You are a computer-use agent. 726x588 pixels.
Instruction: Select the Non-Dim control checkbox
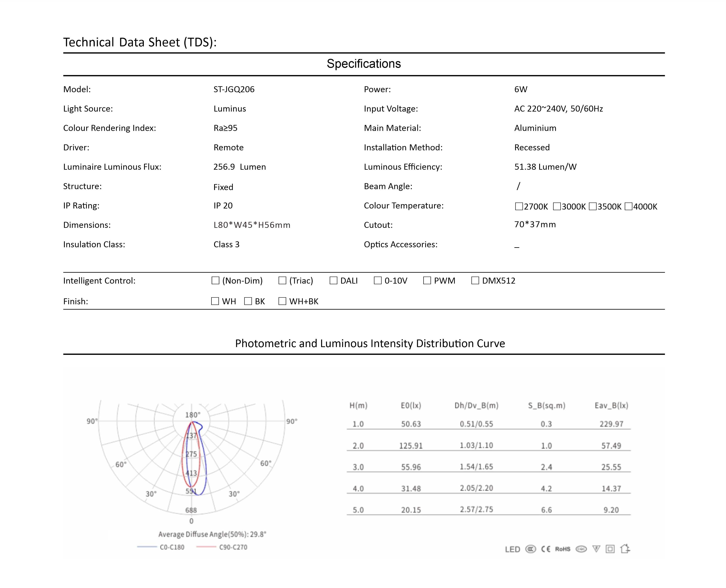point(215,281)
